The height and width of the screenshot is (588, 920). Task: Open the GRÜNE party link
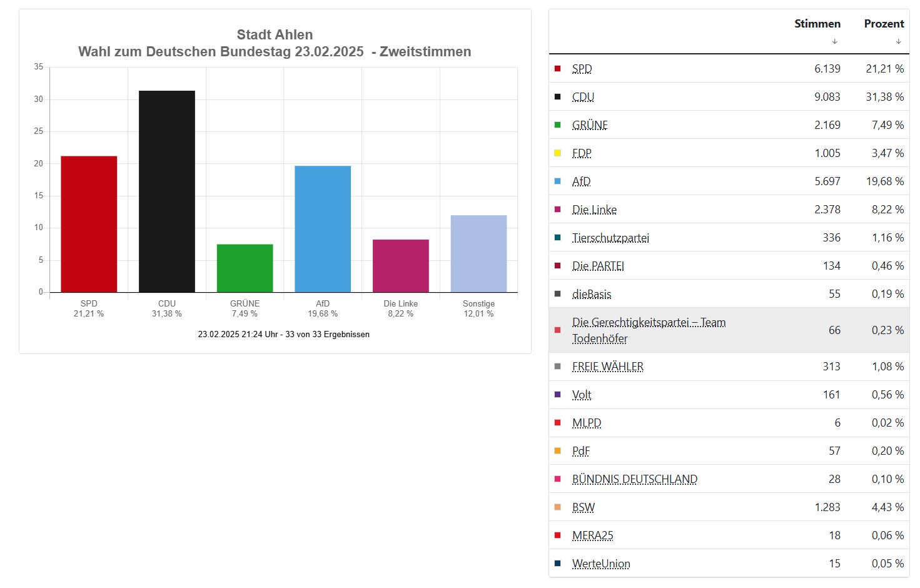590,125
